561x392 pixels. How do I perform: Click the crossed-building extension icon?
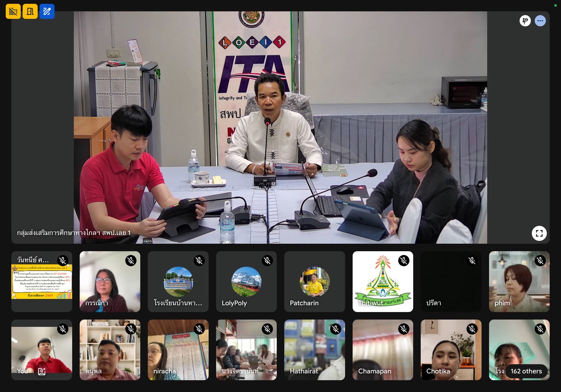pos(13,11)
